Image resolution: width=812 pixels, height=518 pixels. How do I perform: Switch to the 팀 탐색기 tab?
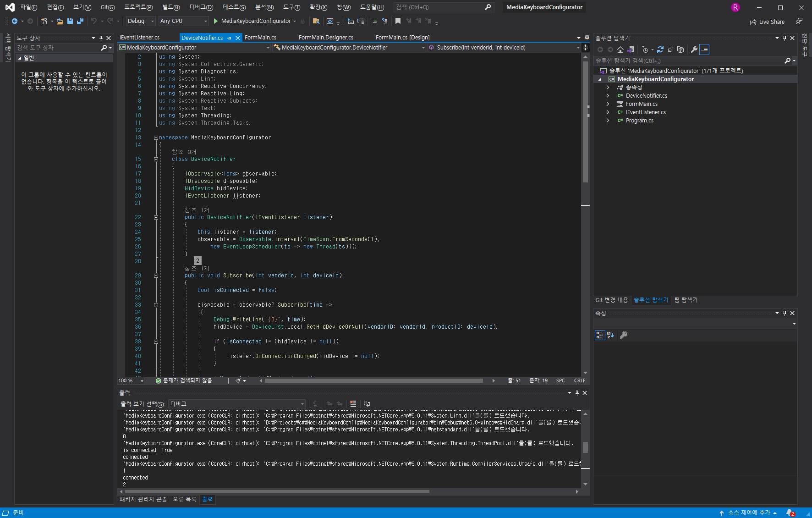(x=686, y=300)
